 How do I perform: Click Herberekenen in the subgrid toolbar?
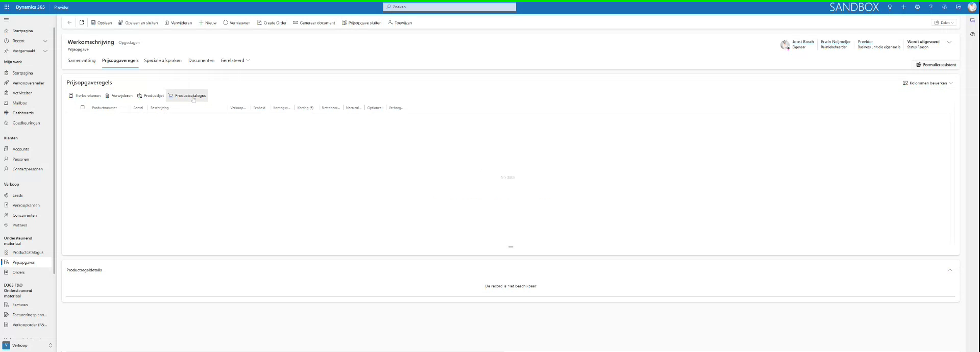tap(85, 95)
